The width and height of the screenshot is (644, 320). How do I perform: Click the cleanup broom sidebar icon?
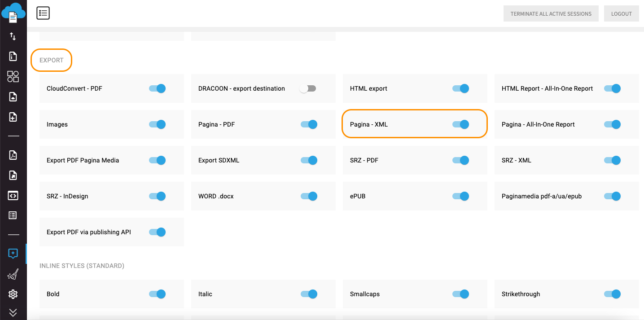pos(13,274)
